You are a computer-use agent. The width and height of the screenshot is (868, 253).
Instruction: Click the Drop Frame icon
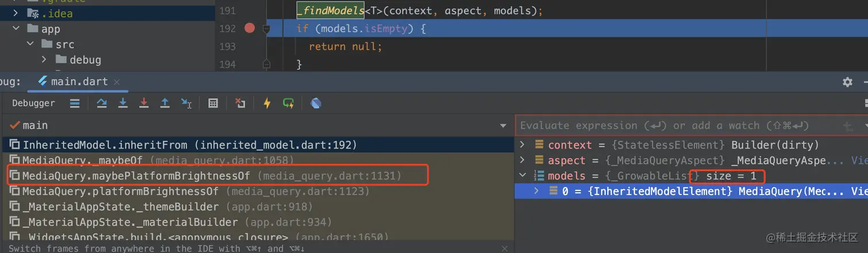click(240, 103)
